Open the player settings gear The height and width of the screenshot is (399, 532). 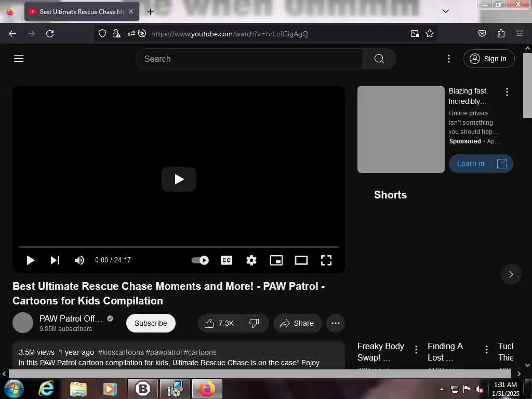tap(251, 260)
